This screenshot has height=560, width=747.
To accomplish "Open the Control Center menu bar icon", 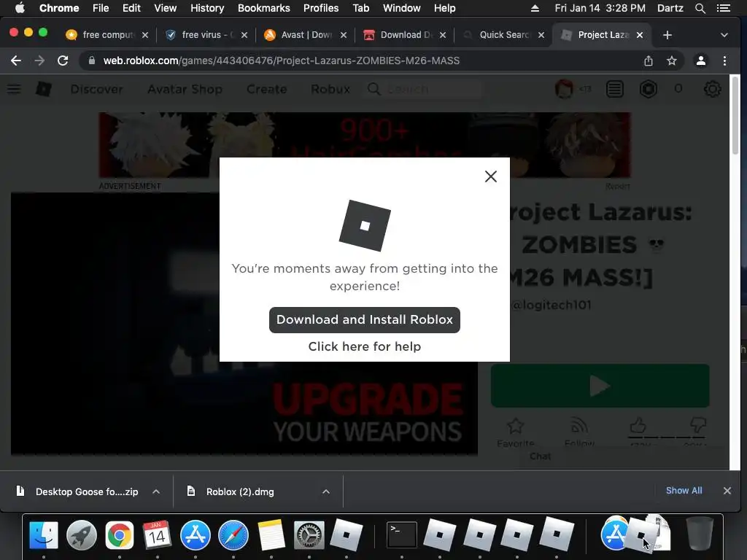I will tap(724, 8).
